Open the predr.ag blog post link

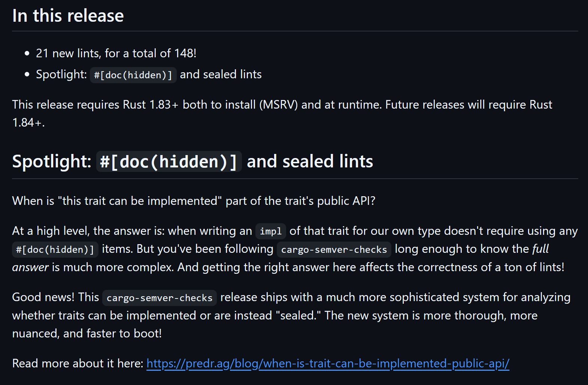click(328, 363)
